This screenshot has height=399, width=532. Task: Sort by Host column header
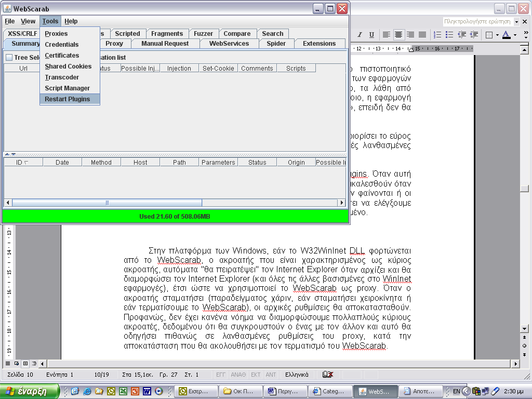(x=140, y=163)
